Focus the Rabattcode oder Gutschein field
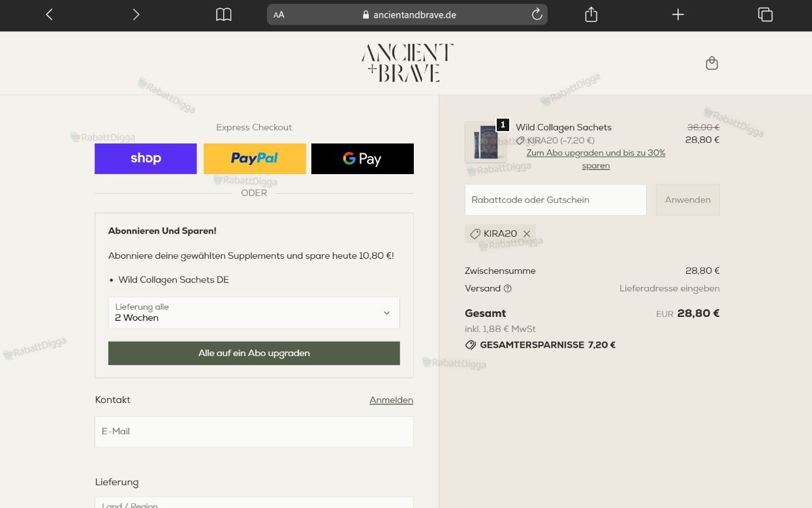 [555, 200]
